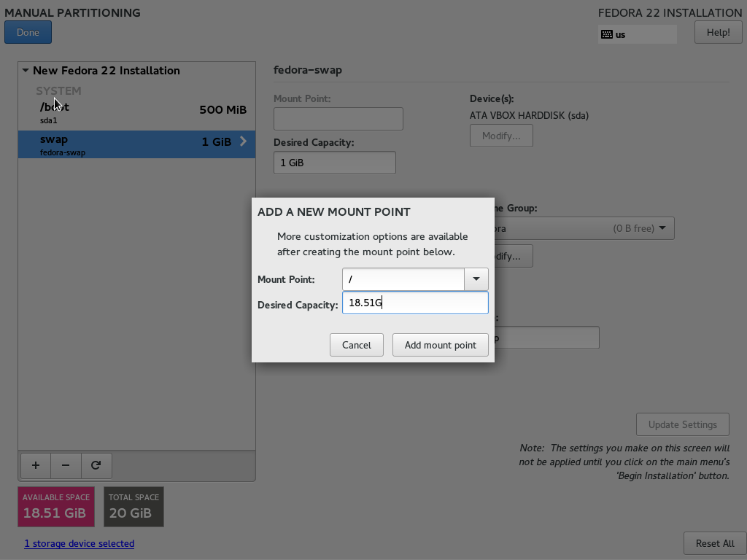Cancel the new mount point dialog
The height and width of the screenshot is (560, 747).
[x=356, y=345]
